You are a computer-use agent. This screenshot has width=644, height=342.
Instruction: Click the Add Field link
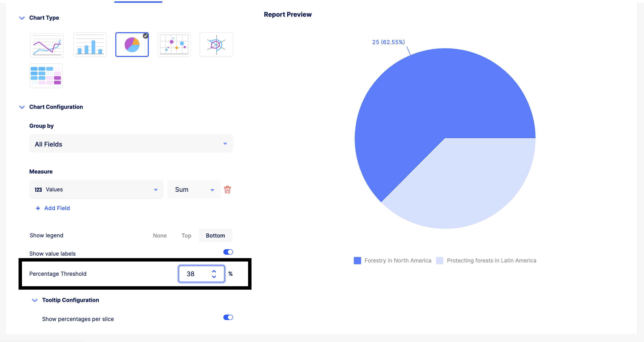click(57, 208)
